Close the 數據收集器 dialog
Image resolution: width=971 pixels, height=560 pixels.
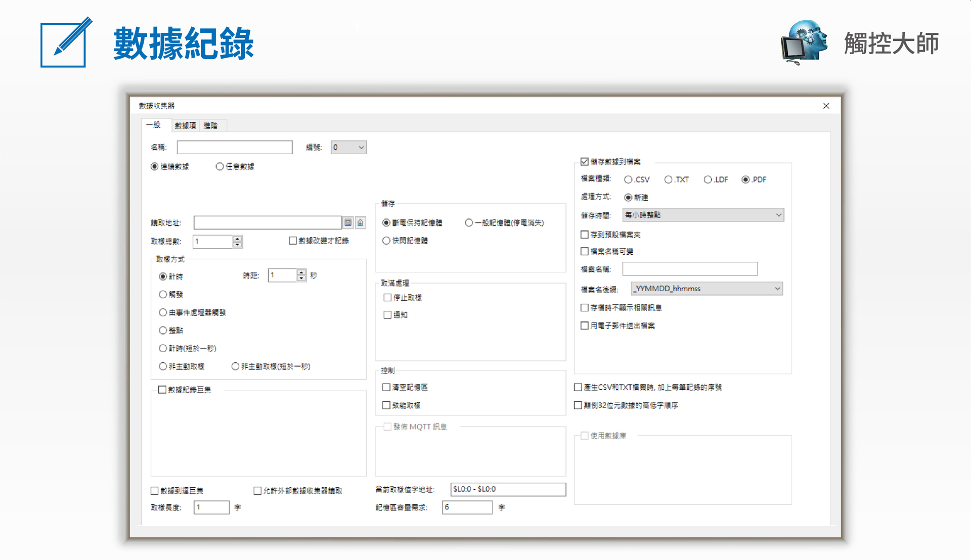click(x=826, y=106)
